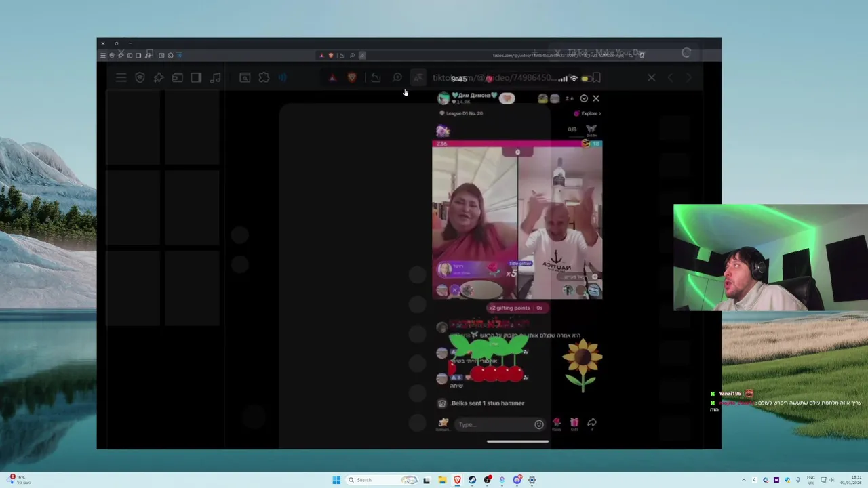The height and width of the screenshot is (488, 868).
Task: Expand hidden system tray icons
Action: click(743, 480)
